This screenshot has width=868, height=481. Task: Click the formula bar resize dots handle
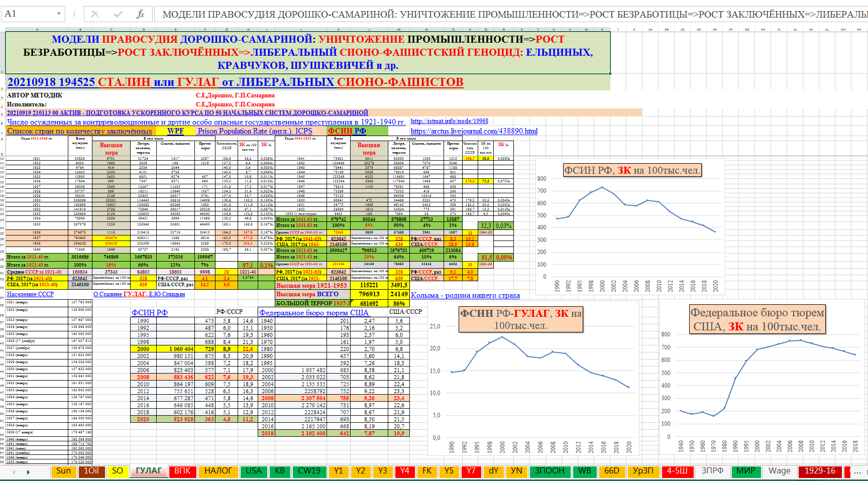click(x=74, y=14)
